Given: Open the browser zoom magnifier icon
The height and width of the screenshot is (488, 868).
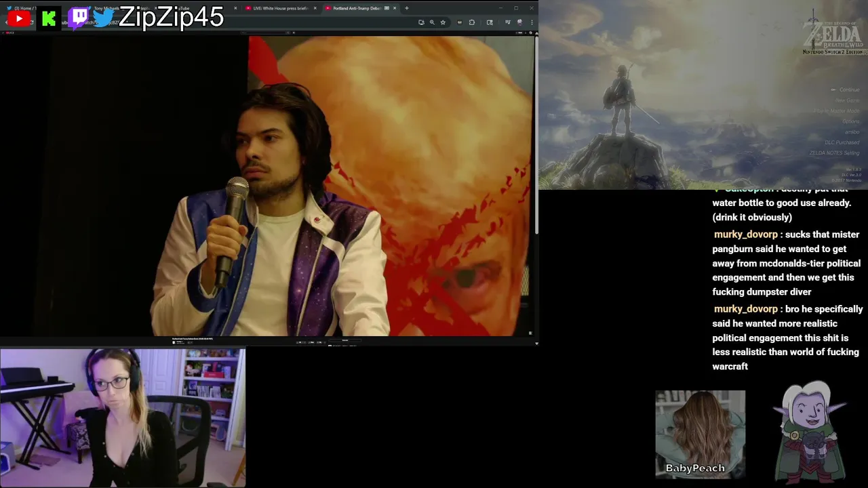Looking at the screenshot, I should tap(432, 22).
